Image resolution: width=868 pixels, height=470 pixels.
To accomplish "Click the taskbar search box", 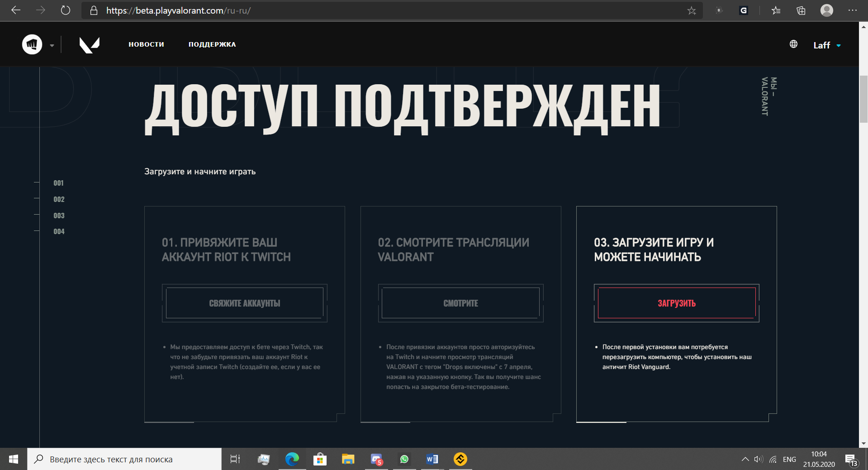I will point(124,459).
